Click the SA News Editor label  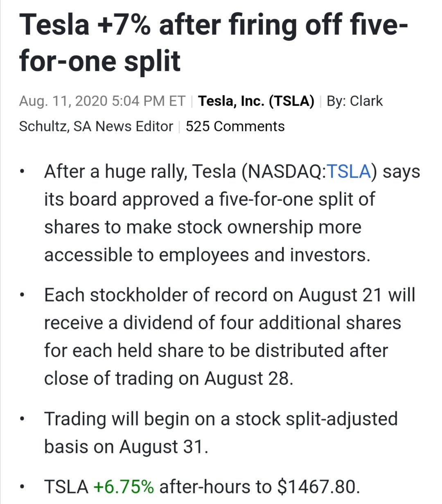point(123,126)
